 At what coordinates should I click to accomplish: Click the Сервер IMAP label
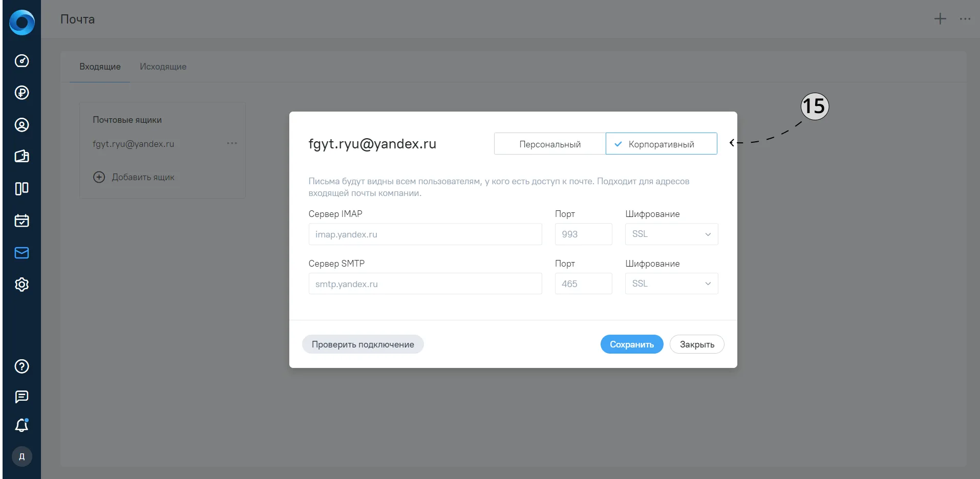tap(335, 214)
